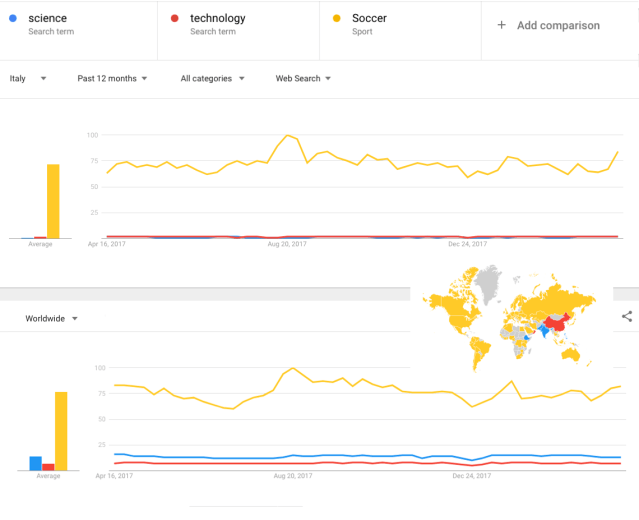Click the Add comparison button
Image resolution: width=639 pixels, height=520 pixels.
pyautogui.click(x=559, y=25)
